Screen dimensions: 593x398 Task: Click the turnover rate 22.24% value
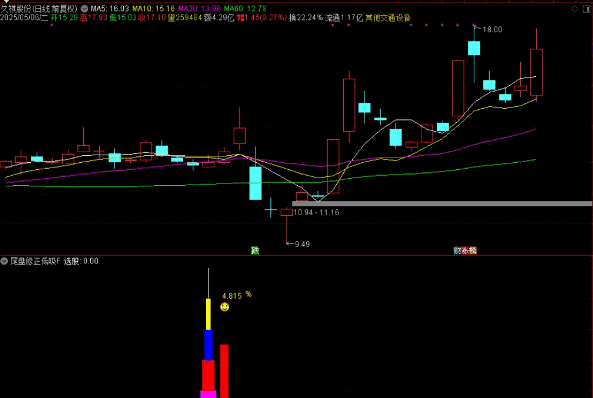coord(306,18)
